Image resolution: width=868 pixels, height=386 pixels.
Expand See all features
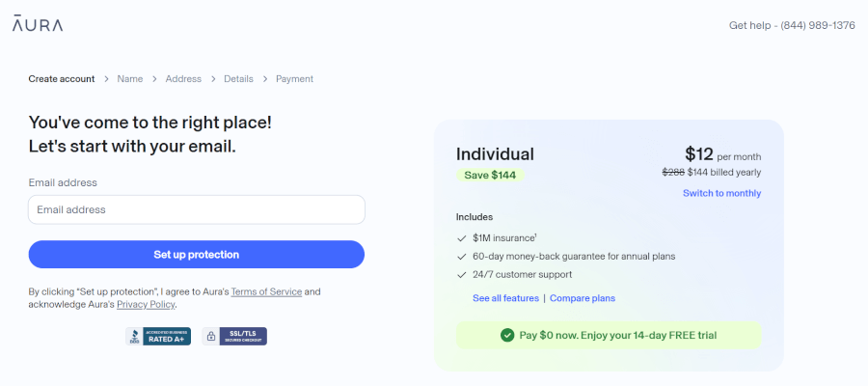tap(505, 298)
